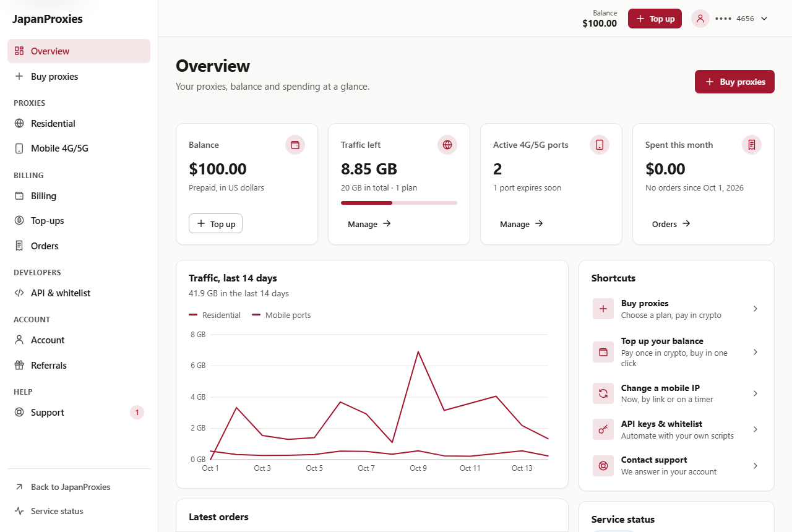Click the phone icon in Active 4G/5G ports card
This screenshot has height=532, width=792.
click(x=600, y=145)
